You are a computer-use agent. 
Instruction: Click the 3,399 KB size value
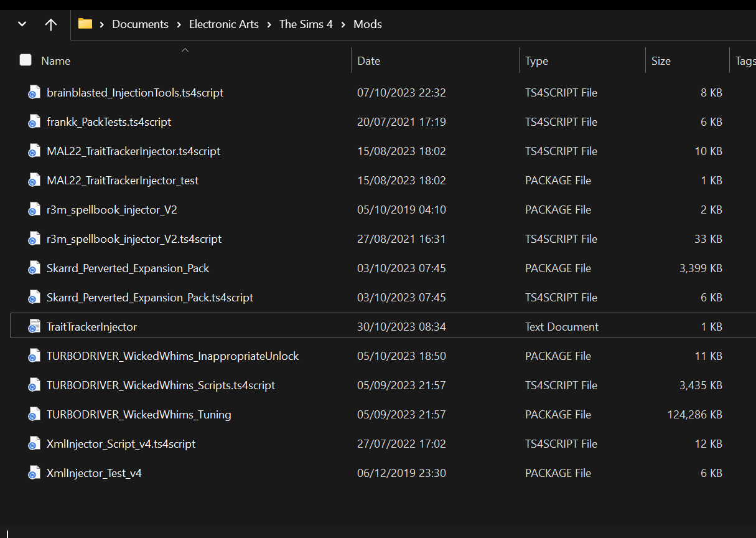(701, 268)
